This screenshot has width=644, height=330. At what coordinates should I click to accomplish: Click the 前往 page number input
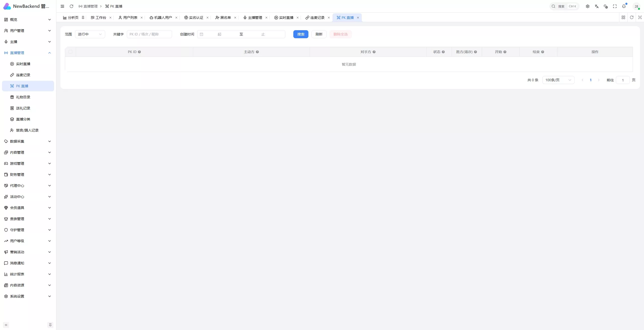(623, 80)
